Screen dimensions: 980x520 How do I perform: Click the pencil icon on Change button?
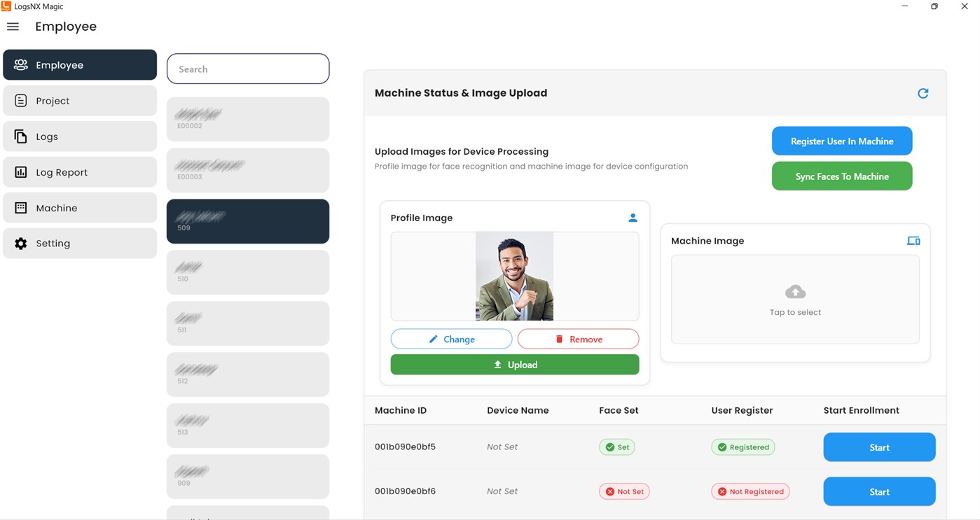coord(433,339)
